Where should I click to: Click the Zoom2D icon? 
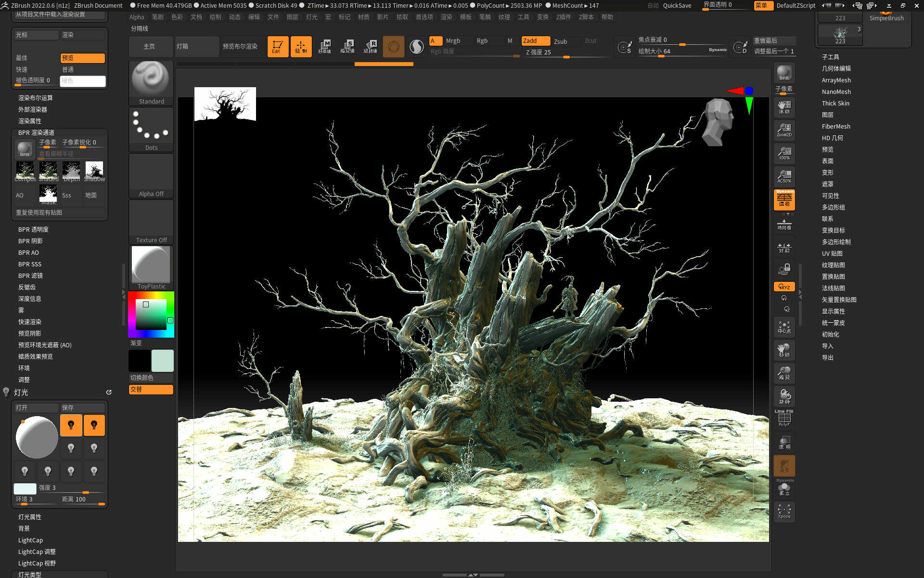click(x=784, y=130)
